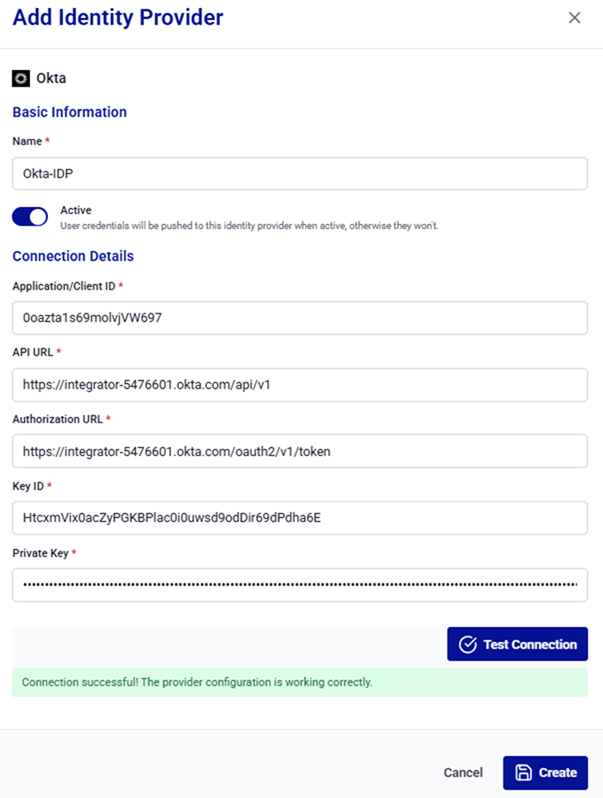Click the checkmark icon in Test Connection

coord(467,645)
